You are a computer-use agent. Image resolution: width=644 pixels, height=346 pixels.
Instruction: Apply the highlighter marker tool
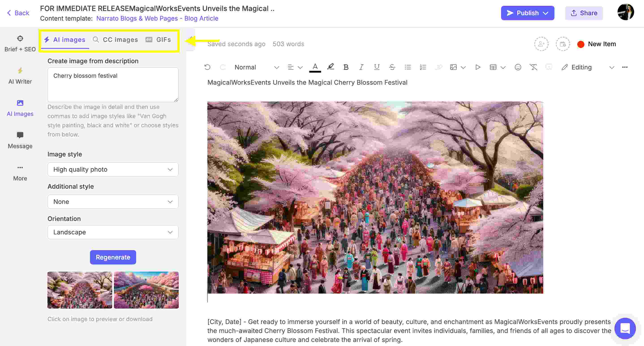click(331, 67)
